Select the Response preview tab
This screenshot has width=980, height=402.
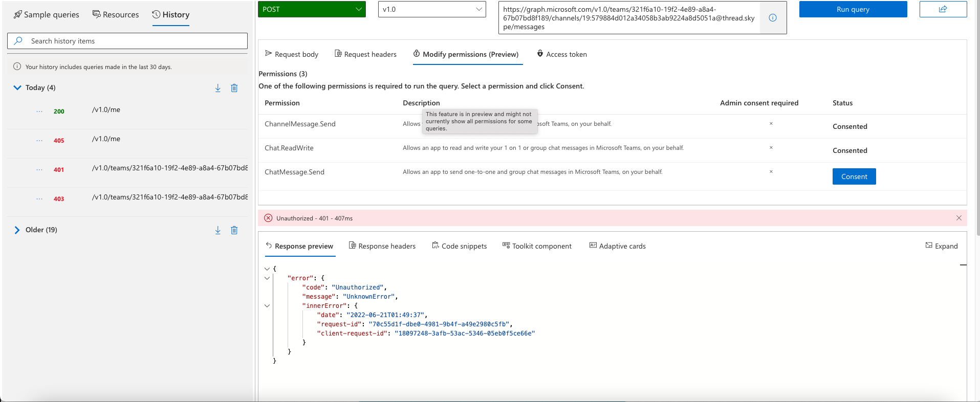tap(299, 246)
